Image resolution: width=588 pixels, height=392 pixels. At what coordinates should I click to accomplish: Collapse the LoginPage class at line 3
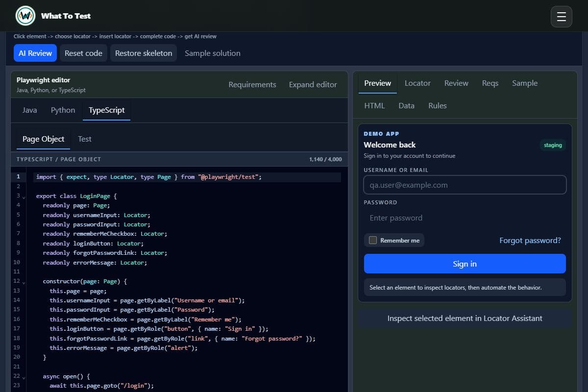(24, 197)
